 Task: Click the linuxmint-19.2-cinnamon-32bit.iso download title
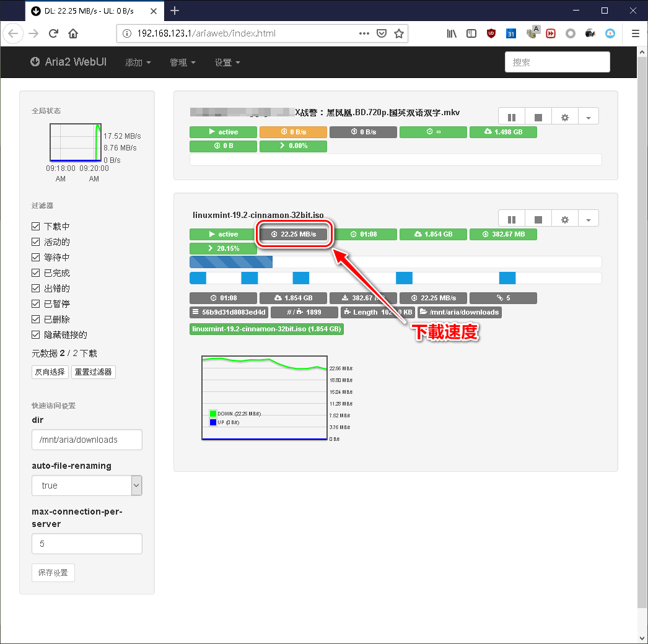258,215
